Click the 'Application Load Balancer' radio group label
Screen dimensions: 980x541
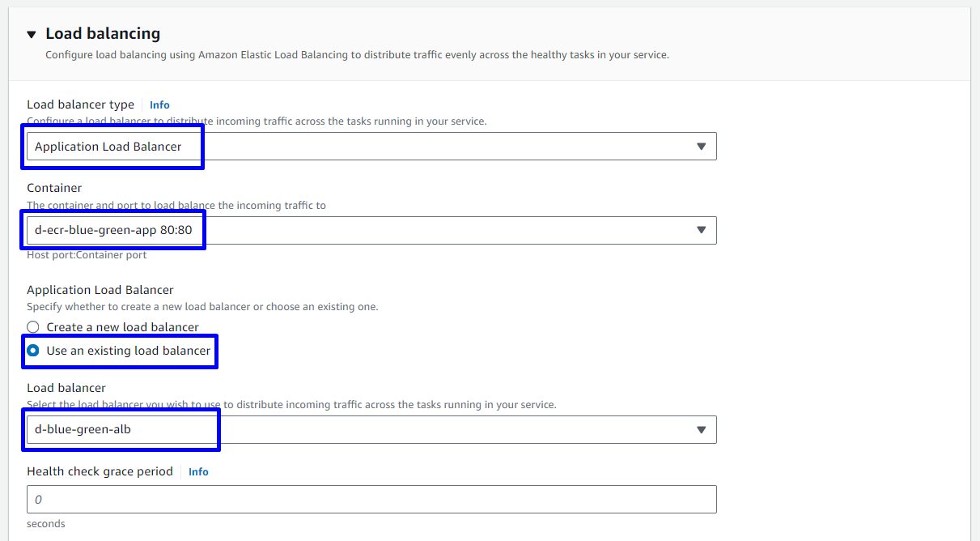pyautogui.click(x=100, y=290)
